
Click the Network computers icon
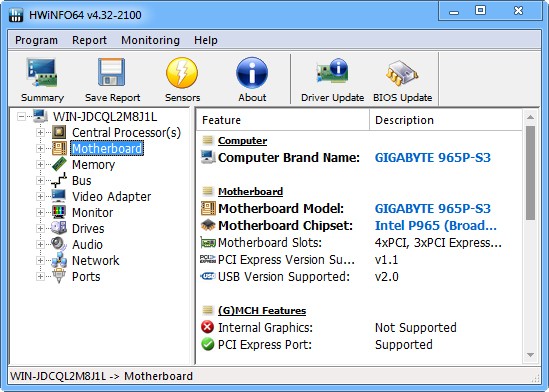coord(59,260)
